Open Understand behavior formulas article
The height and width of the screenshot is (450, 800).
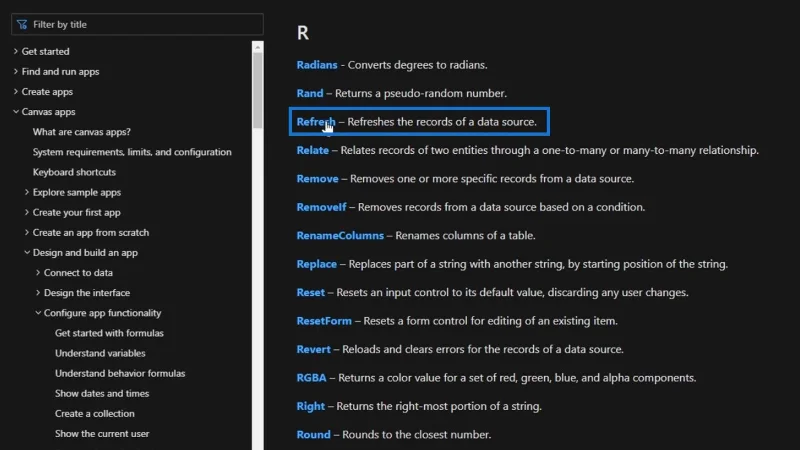[x=120, y=373]
